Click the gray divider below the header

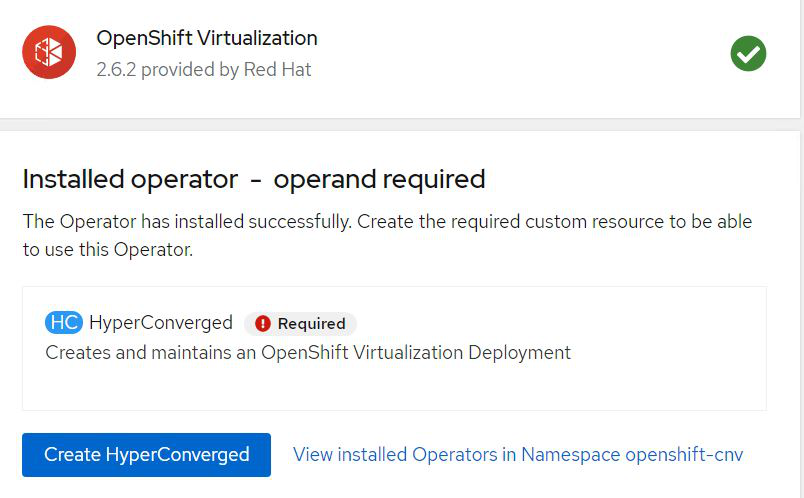click(402, 125)
